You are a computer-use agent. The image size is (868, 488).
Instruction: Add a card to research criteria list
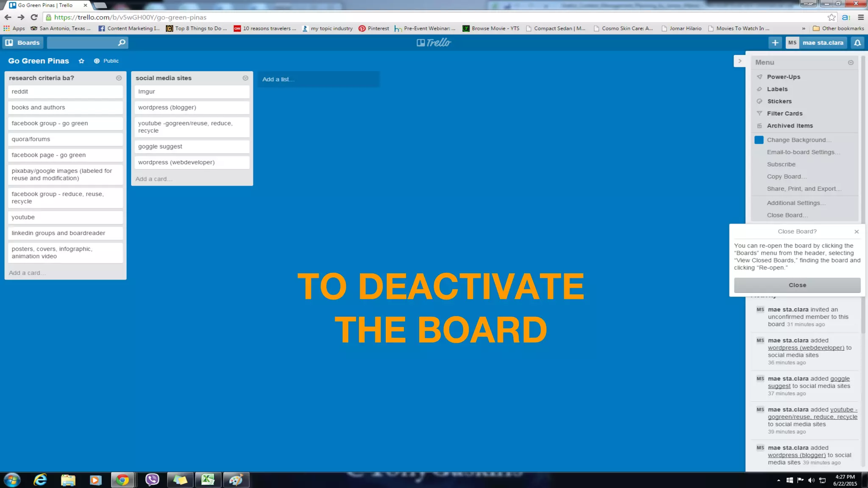point(27,273)
